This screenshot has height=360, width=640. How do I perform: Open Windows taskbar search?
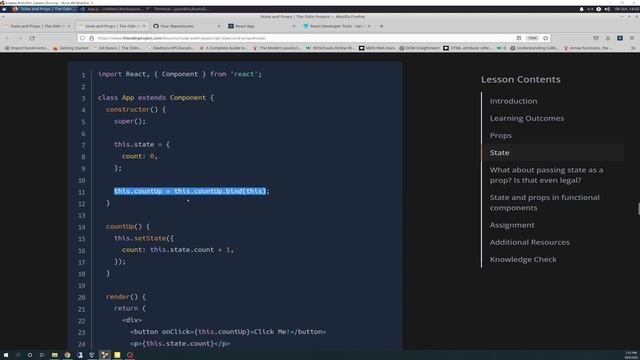point(18,355)
